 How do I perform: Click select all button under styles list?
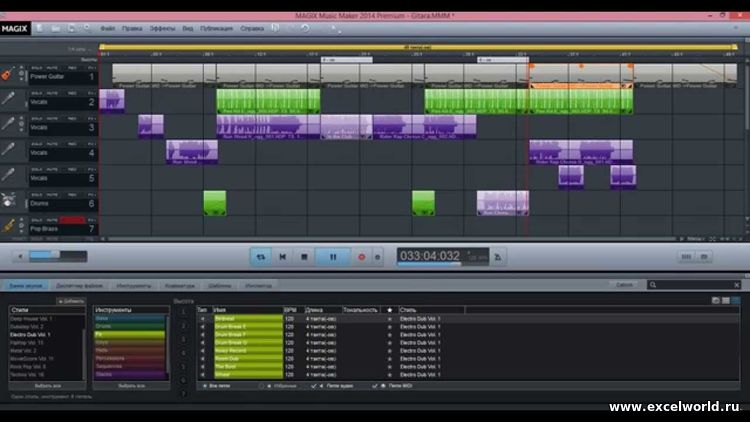click(47, 386)
